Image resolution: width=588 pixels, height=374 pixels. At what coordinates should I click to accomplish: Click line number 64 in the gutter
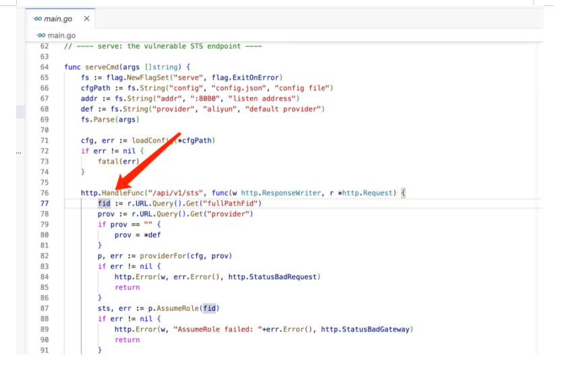[45, 67]
